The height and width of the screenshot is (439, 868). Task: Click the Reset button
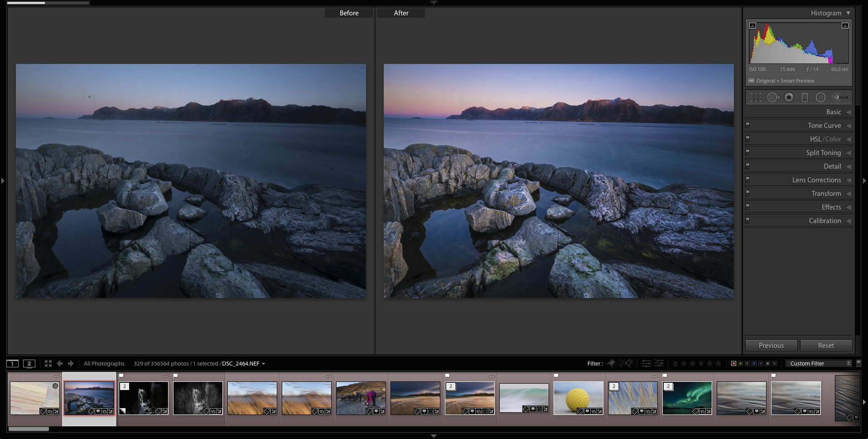[825, 346]
